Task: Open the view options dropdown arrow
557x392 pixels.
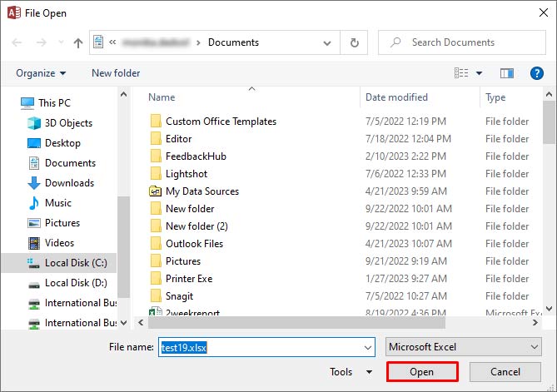Action: click(x=480, y=73)
